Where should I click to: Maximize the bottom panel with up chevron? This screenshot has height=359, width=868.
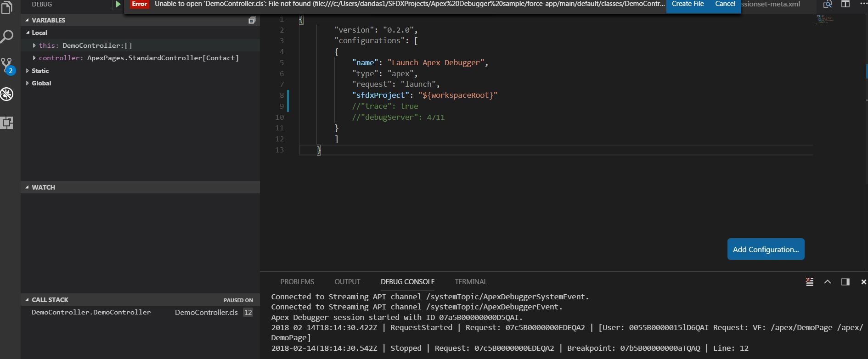point(828,282)
